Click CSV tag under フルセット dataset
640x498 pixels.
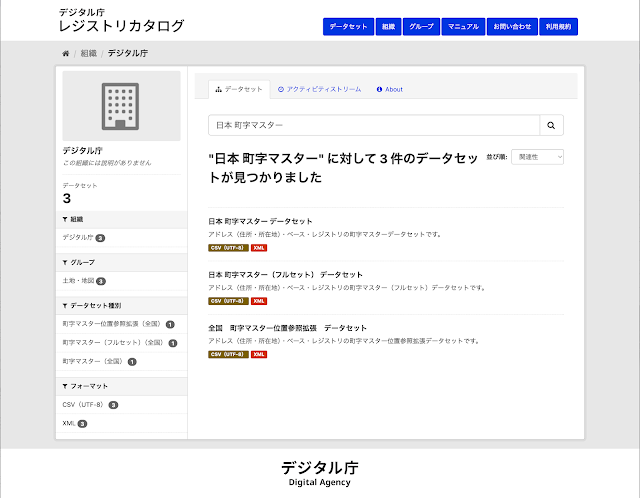point(228,301)
